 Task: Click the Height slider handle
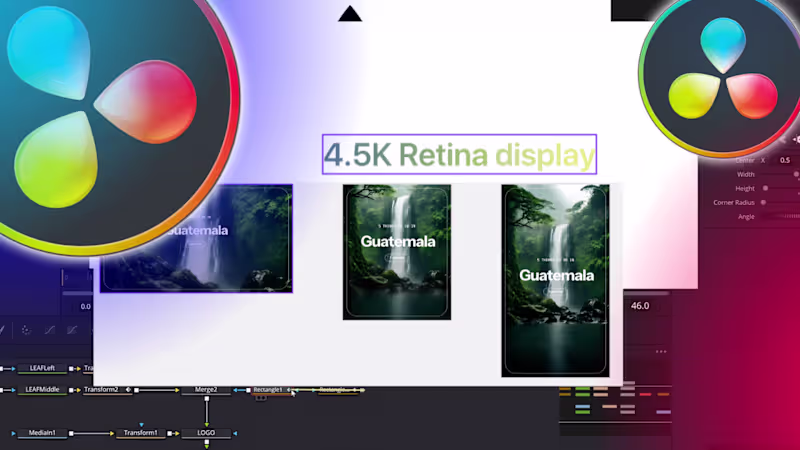765,188
